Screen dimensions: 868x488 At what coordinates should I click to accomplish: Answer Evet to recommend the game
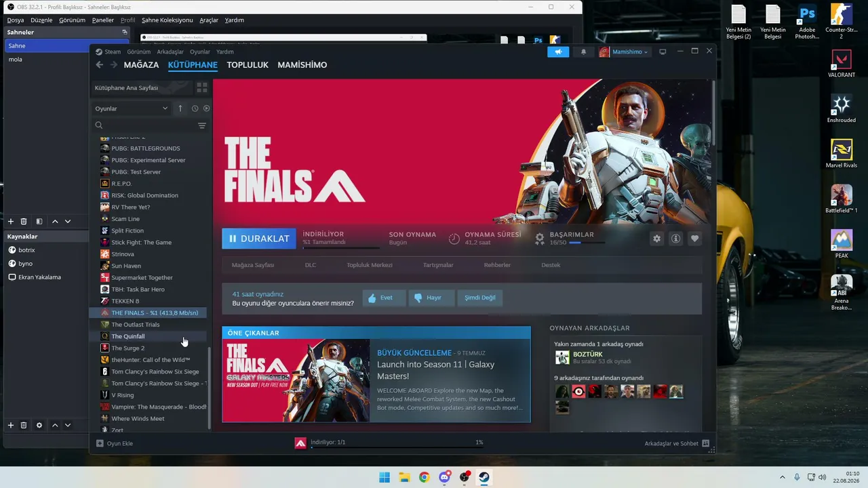384,298
